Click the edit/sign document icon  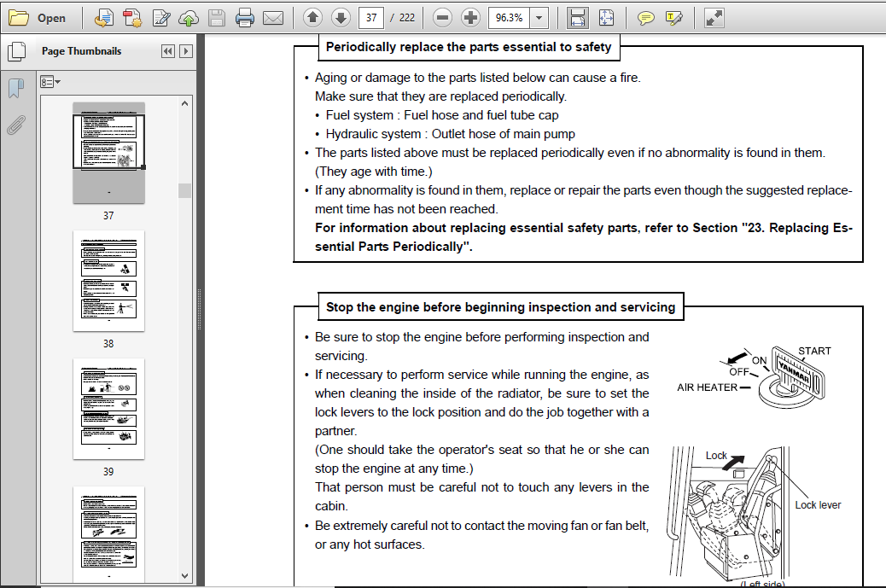point(161,18)
